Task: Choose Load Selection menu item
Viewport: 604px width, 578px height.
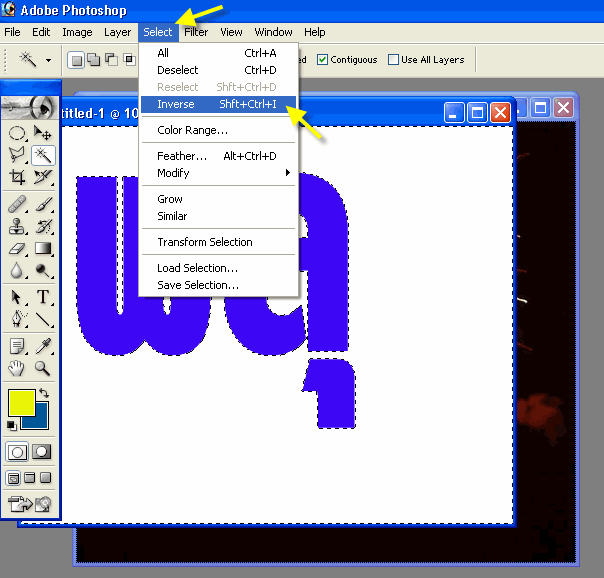Action: (x=218, y=268)
